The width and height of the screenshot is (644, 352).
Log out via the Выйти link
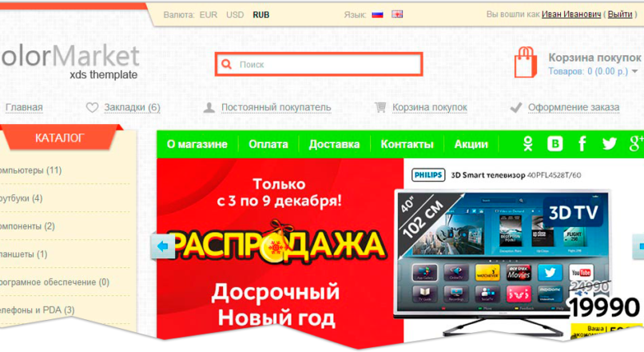pyautogui.click(x=620, y=14)
